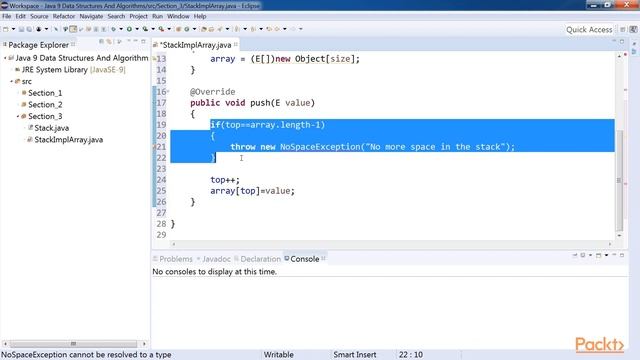Open the Run button dropdown arrow
The image size is (640, 360).
tap(137, 29)
